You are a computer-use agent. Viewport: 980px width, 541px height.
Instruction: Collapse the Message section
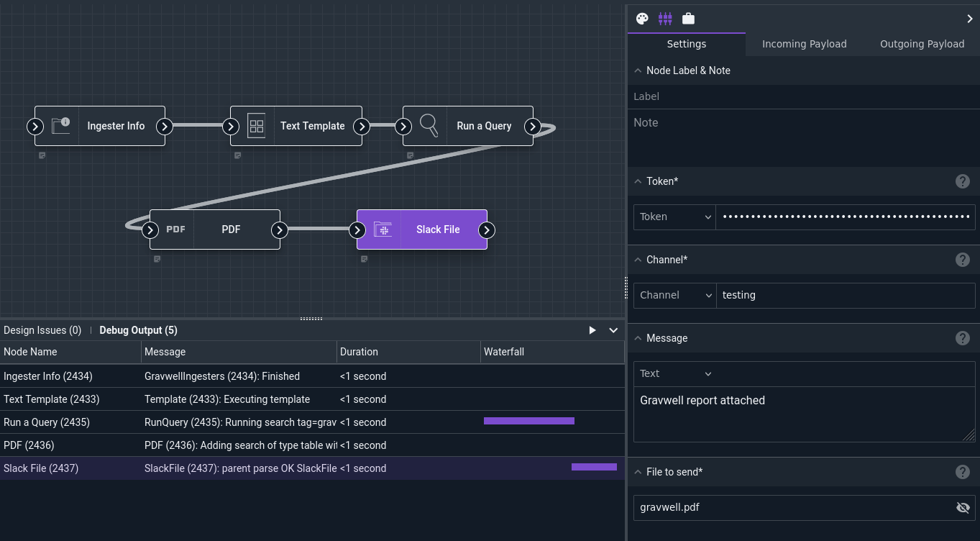[x=638, y=338]
